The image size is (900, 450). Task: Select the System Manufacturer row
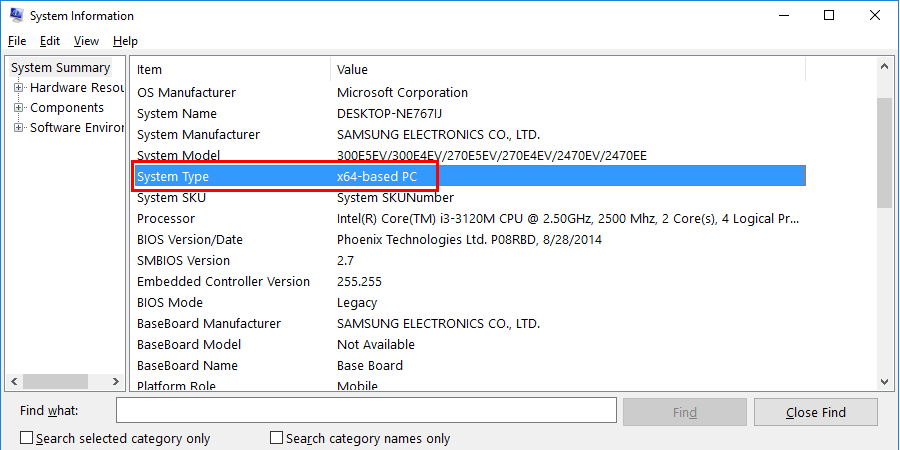point(468,134)
